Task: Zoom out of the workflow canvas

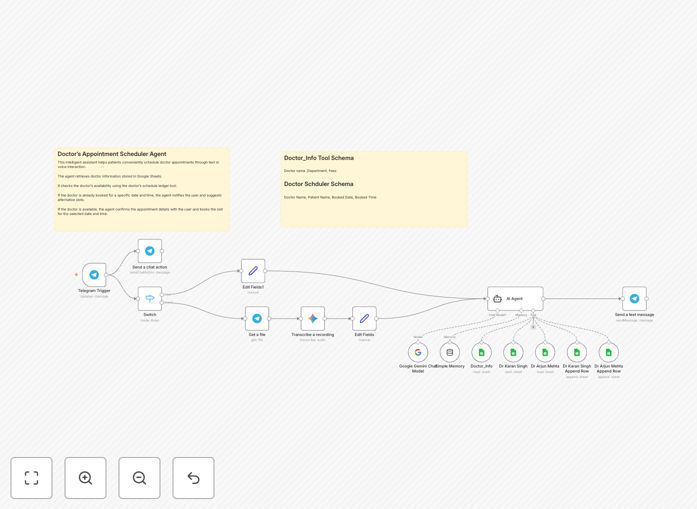Action: [139, 478]
